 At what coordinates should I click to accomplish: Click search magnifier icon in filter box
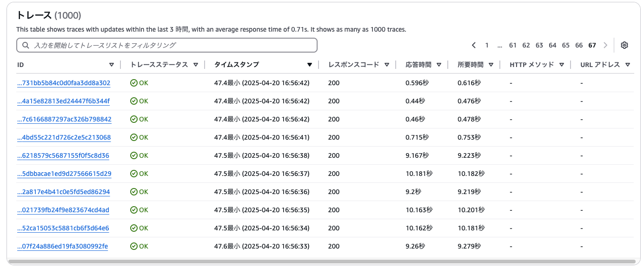pos(26,45)
